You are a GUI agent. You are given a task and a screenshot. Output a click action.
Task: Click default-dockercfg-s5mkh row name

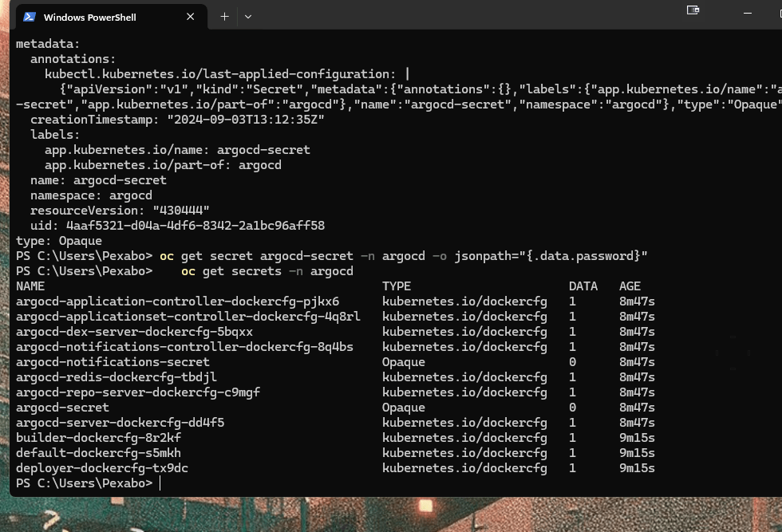pyautogui.click(x=98, y=453)
